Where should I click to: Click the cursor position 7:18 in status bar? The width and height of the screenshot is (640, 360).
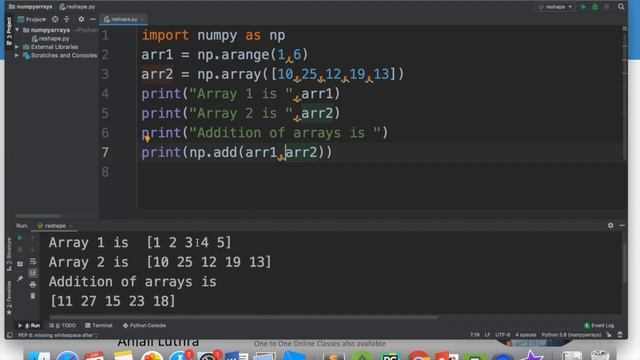pos(475,335)
